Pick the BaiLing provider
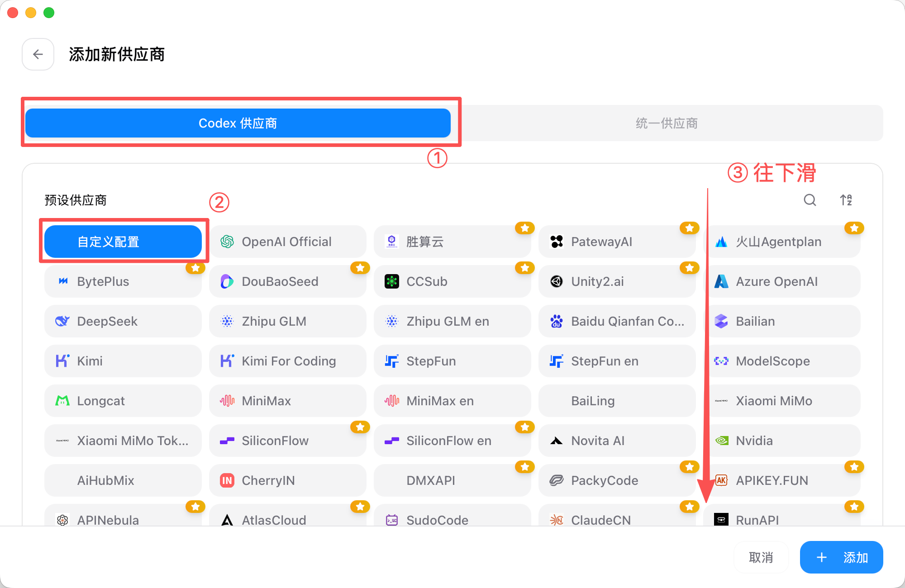Screen dimensions: 905x588 tap(617, 401)
